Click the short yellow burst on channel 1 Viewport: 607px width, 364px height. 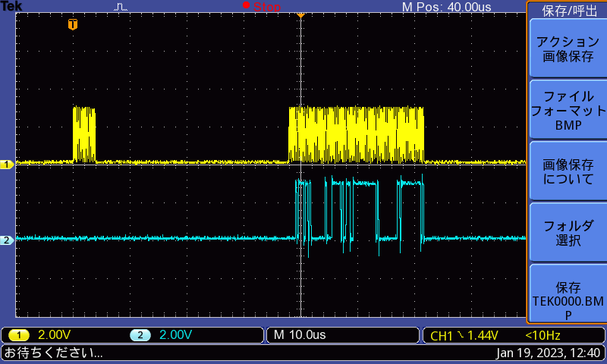(84, 134)
